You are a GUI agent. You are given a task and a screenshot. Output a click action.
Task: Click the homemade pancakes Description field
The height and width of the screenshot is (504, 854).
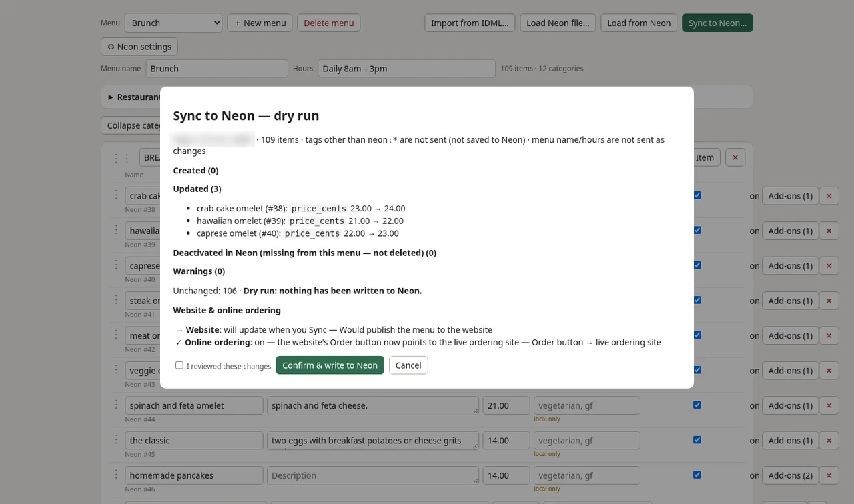click(x=373, y=475)
